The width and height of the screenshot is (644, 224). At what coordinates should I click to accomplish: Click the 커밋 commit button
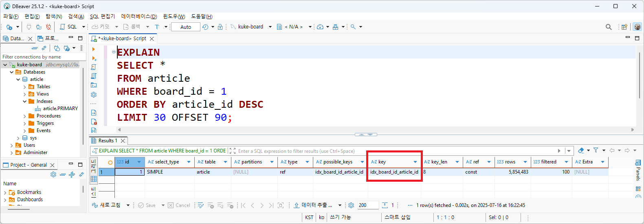point(101,27)
